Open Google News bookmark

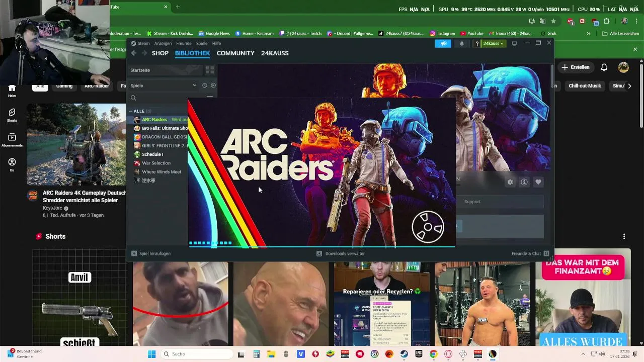(x=214, y=34)
